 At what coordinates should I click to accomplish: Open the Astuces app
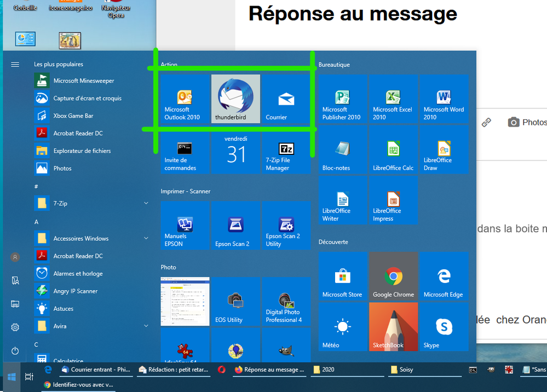point(93,308)
